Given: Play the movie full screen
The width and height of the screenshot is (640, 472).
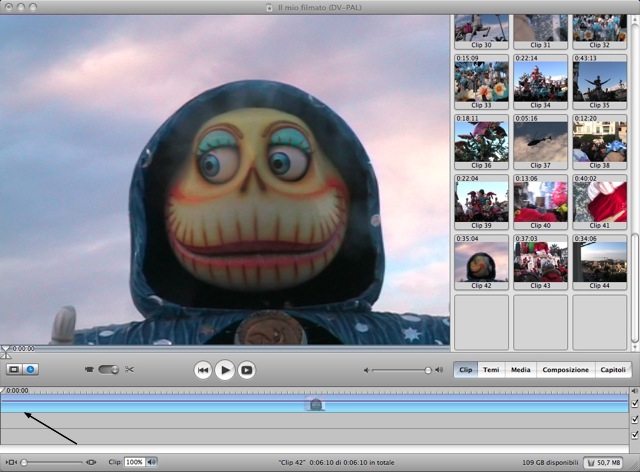Looking at the screenshot, I should pyautogui.click(x=247, y=370).
